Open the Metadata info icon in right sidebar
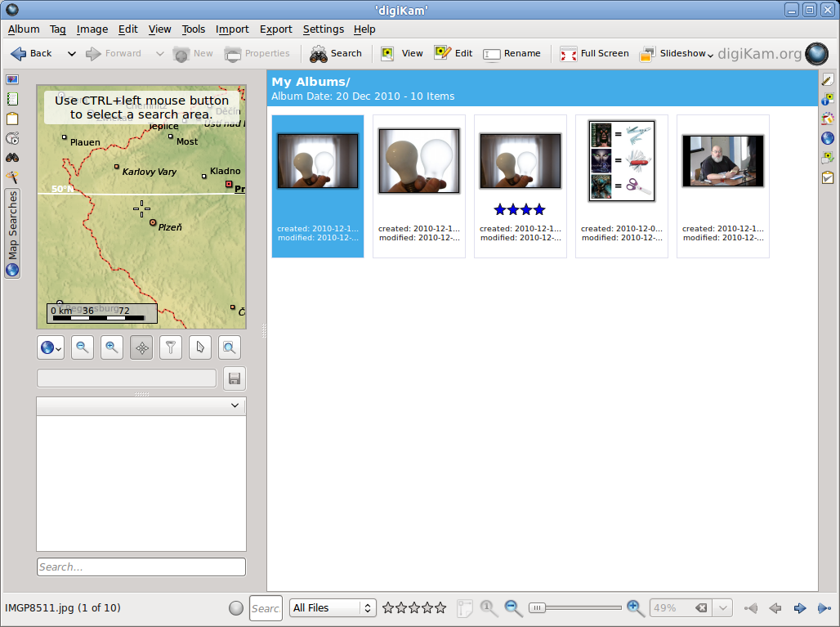The height and width of the screenshot is (627, 840). coord(828,99)
